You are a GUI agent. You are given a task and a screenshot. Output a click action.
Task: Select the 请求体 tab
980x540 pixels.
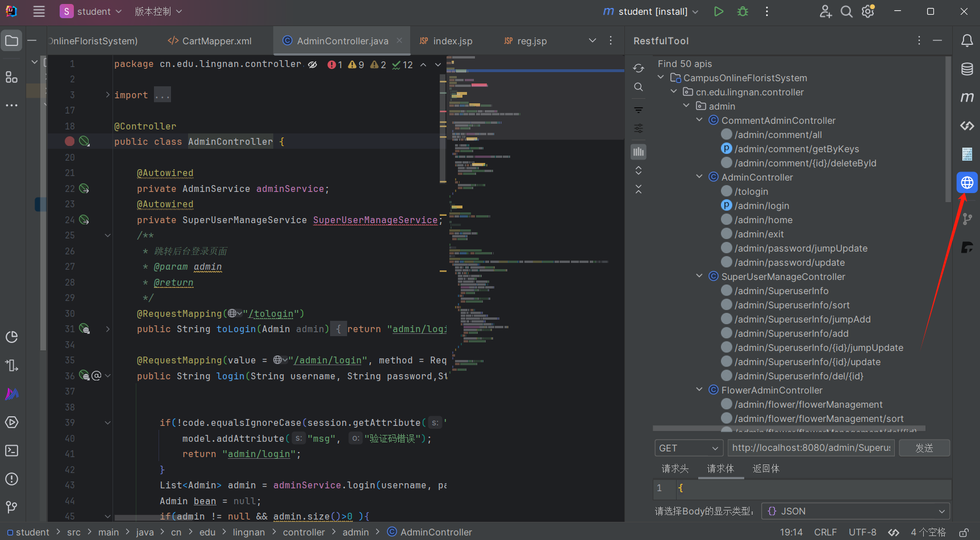click(x=720, y=468)
